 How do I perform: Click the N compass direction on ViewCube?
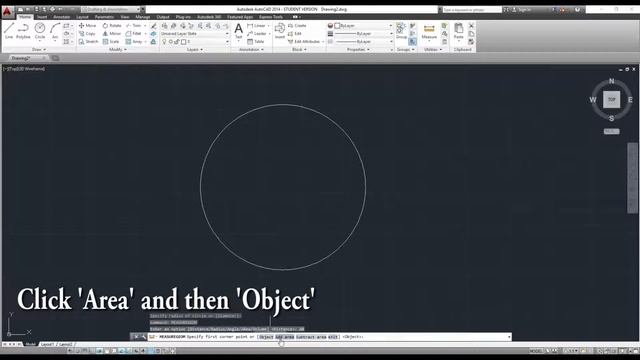[x=611, y=81]
